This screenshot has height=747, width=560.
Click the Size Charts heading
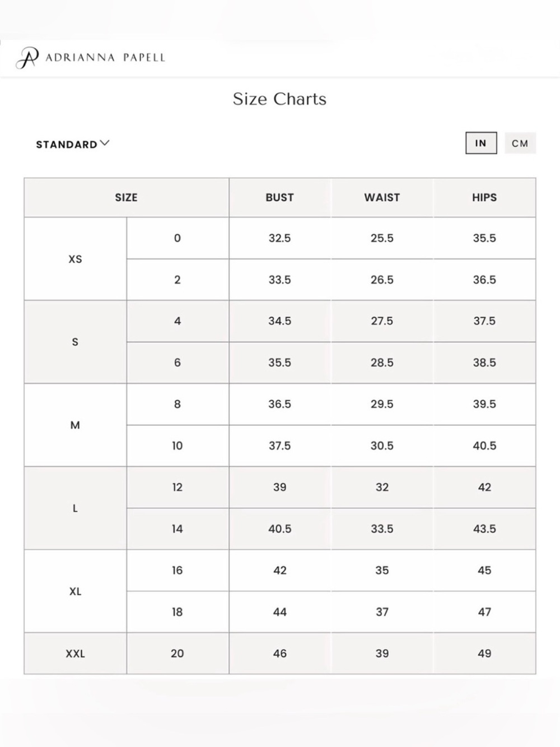(x=279, y=99)
